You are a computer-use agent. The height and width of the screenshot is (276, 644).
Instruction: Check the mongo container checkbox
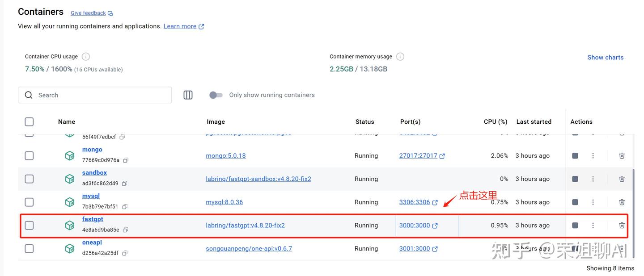coord(29,155)
